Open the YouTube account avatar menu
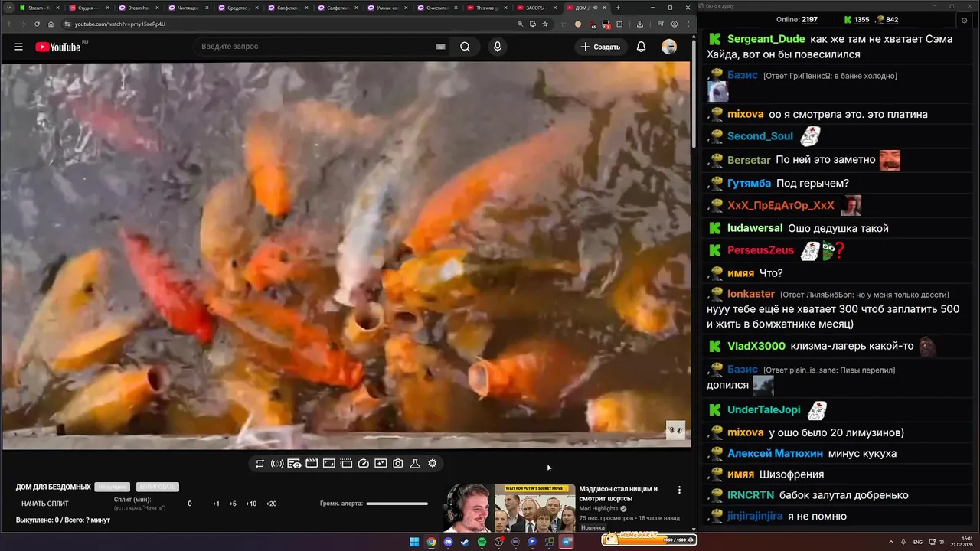 point(669,47)
